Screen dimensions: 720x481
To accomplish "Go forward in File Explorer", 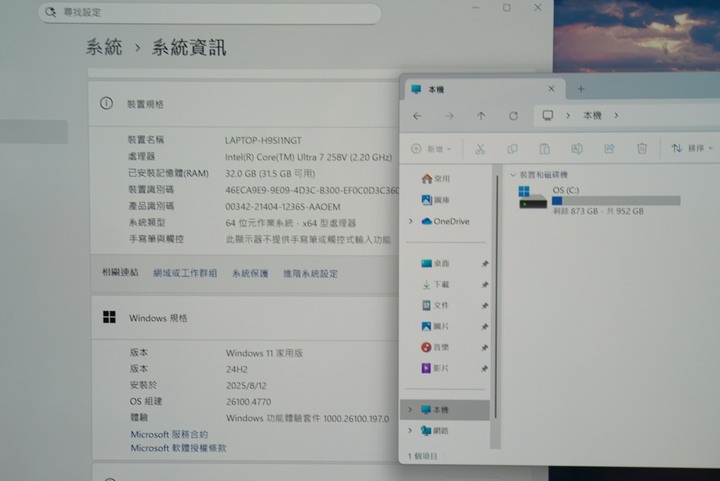I will (x=449, y=116).
